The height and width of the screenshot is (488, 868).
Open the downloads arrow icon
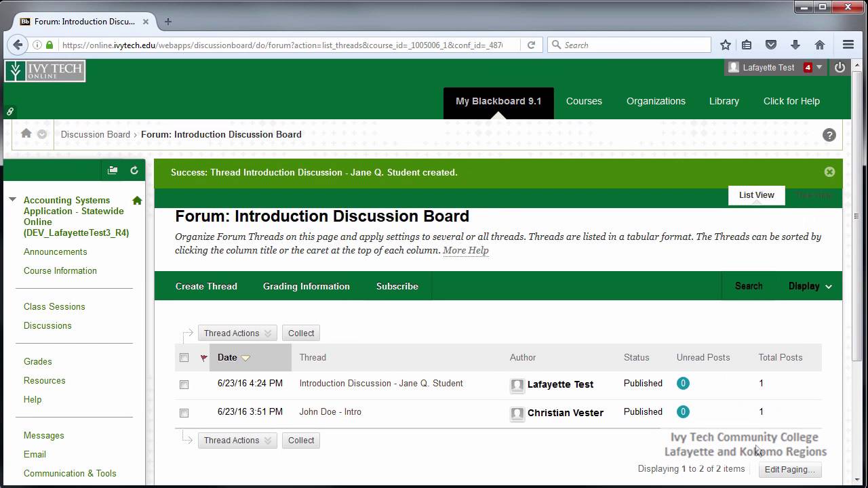pos(795,45)
